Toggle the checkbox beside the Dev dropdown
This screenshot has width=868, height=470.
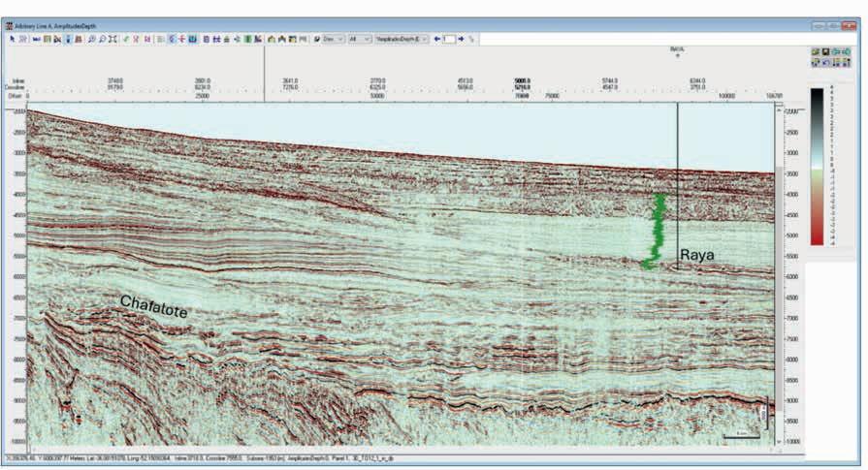point(317,39)
